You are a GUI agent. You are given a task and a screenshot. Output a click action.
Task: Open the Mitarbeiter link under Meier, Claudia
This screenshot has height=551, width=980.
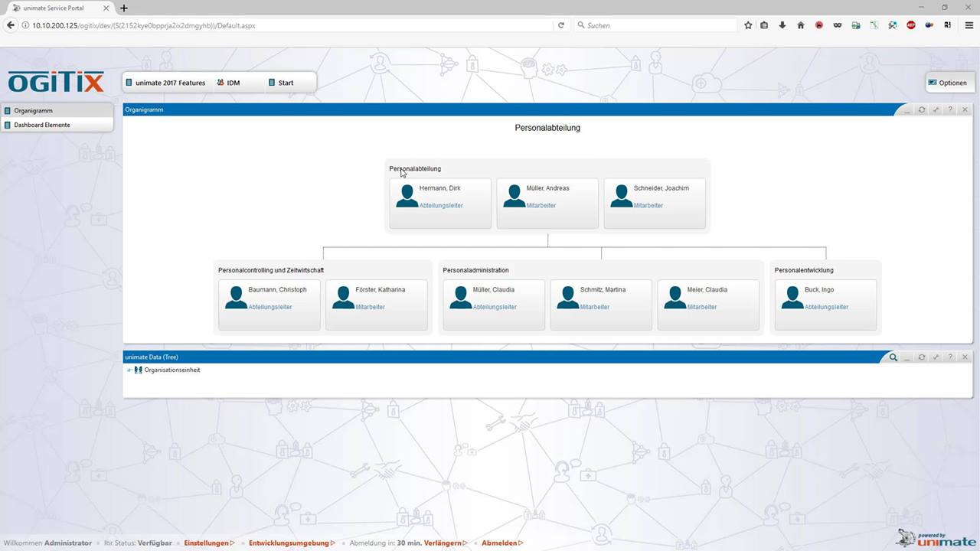coord(702,308)
